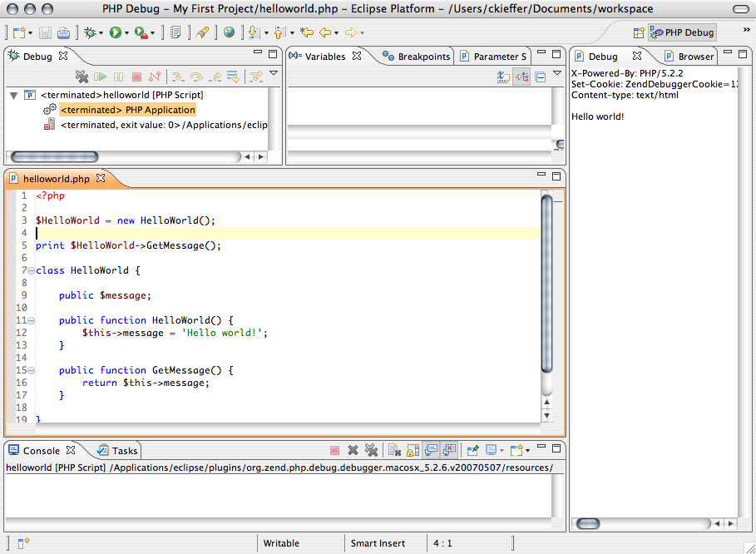756x554 pixels.
Task: Open dropdown arrow beside Debug bug icon
Action: (101, 33)
